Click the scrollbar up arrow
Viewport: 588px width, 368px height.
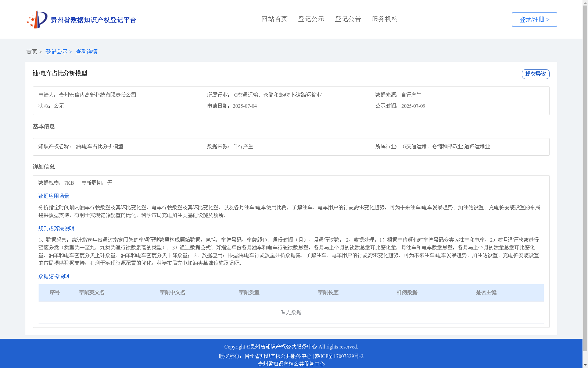(585, 3)
